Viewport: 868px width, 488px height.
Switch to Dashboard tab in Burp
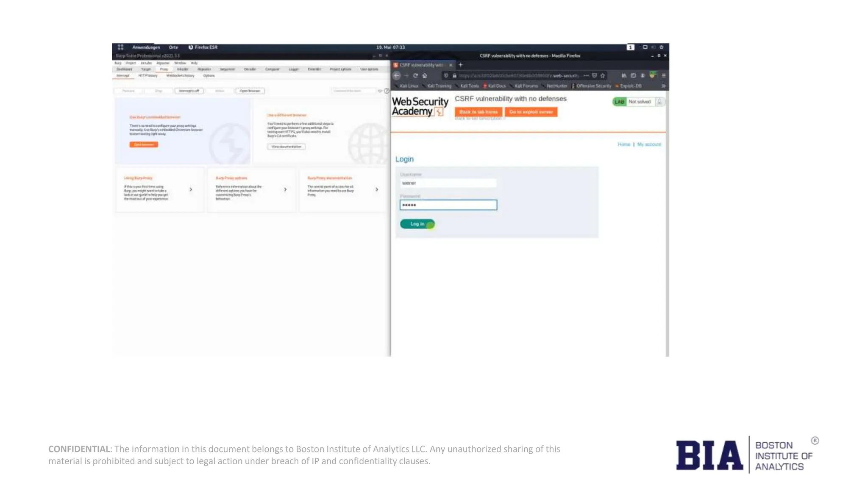[x=124, y=69]
